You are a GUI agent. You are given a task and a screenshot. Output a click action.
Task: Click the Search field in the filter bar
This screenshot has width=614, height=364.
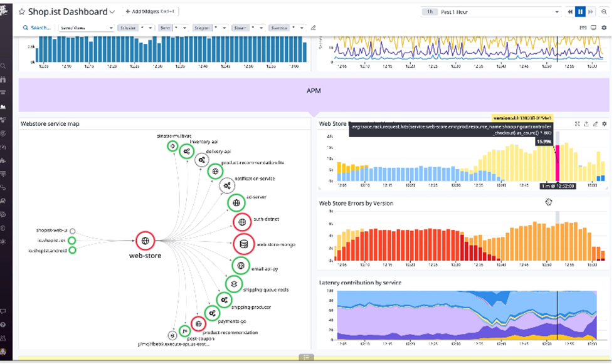(x=37, y=28)
